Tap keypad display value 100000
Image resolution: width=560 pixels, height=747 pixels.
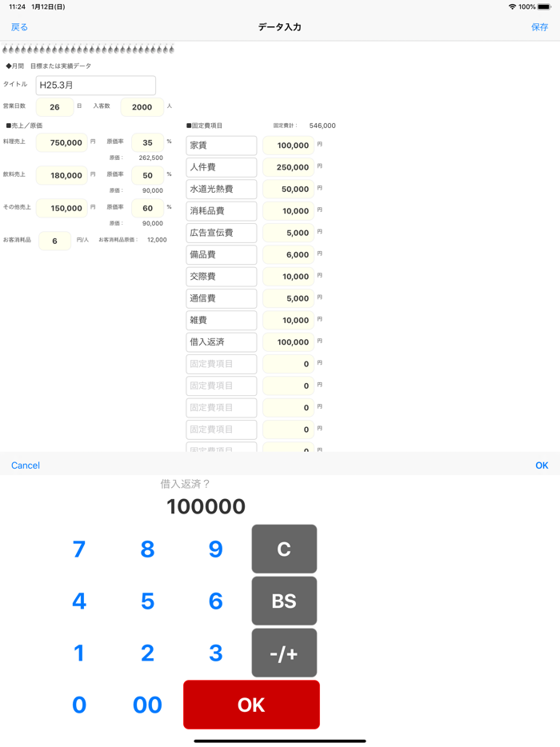pos(206,506)
